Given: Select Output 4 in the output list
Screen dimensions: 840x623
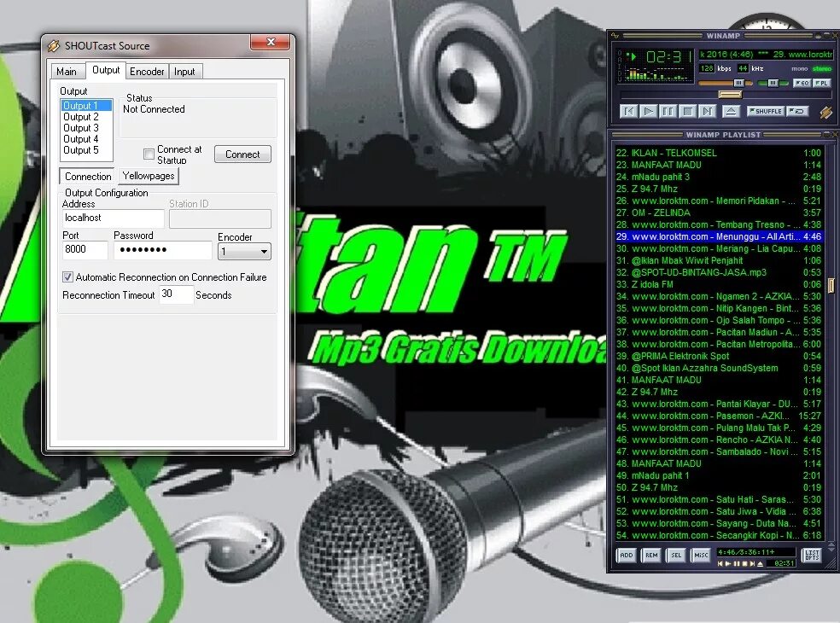Looking at the screenshot, I should (85, 139).
